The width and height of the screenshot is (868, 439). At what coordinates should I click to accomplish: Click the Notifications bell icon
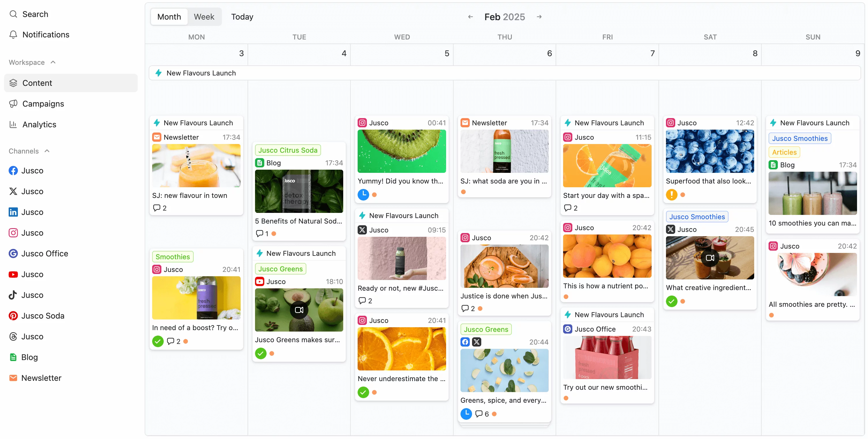pyautogui.click(x=14, y=34)
